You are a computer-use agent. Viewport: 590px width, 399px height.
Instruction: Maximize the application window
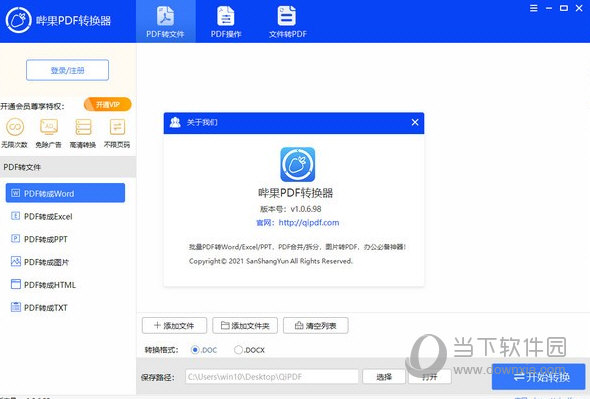[x=564, y=8]
